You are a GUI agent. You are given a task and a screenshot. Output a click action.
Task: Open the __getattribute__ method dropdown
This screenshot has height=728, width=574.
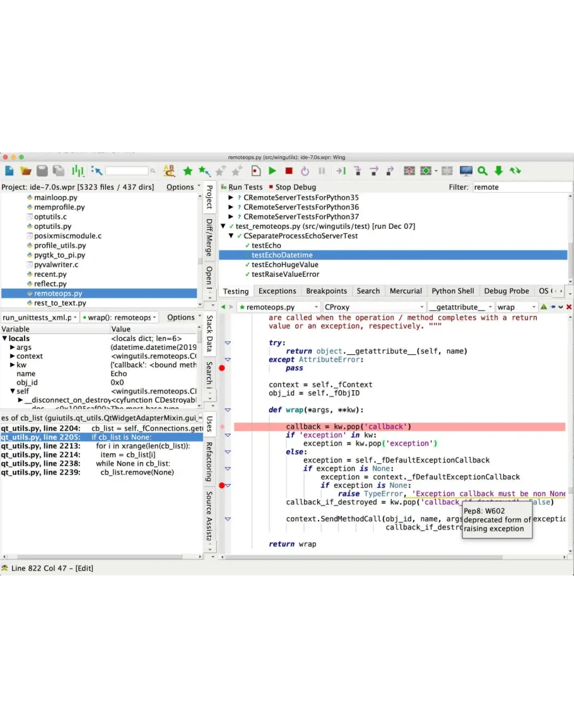pos(460,307)
